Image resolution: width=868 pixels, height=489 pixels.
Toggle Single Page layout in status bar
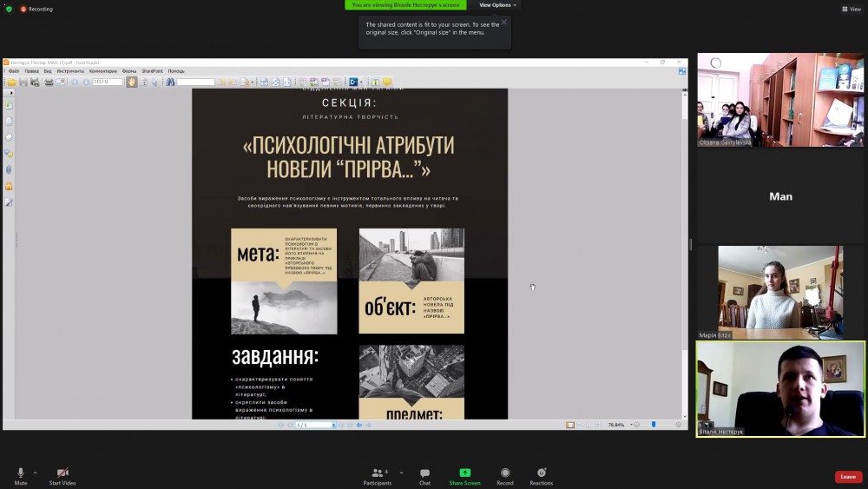tap(570, 425)
